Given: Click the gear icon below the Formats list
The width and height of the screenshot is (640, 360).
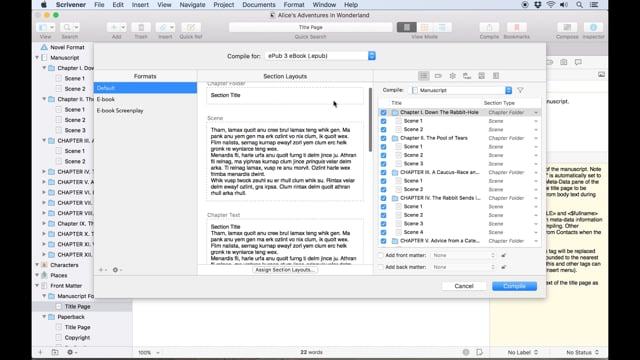Looking at the screenshot, I should 117,270.
